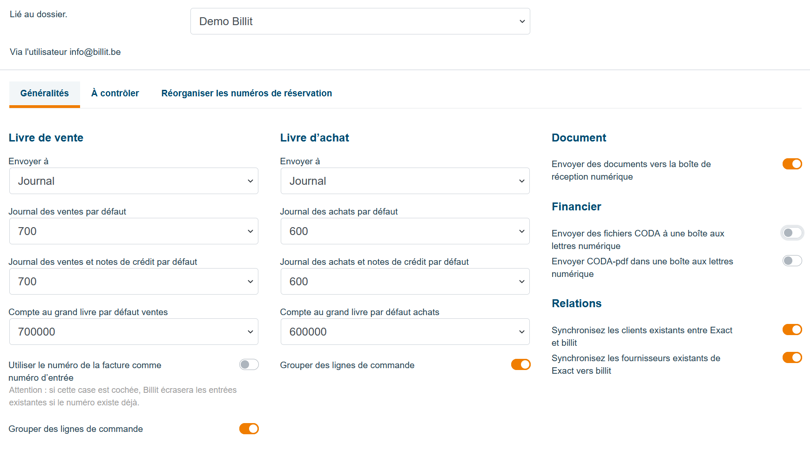Enable using invoice number as numéro d'entrée

249,365
